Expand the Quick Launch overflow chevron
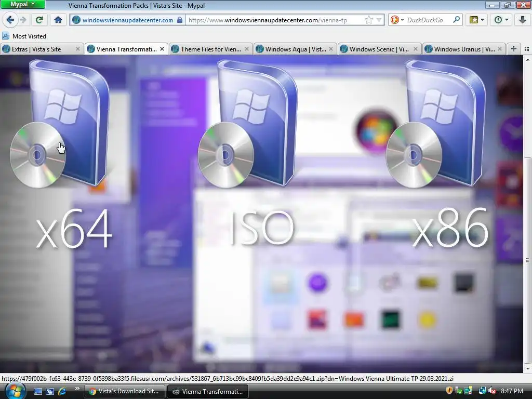This screenshot has width=532, height=399. click(x=77, y=389)
